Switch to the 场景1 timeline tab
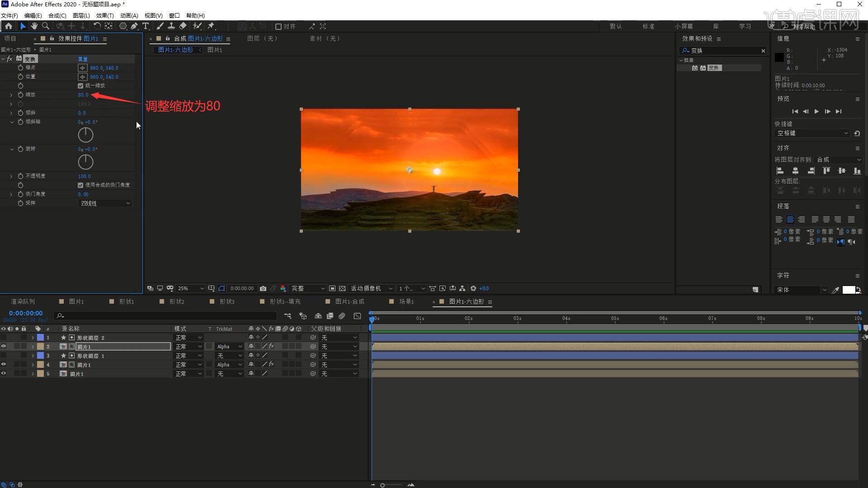 point(406,301)
